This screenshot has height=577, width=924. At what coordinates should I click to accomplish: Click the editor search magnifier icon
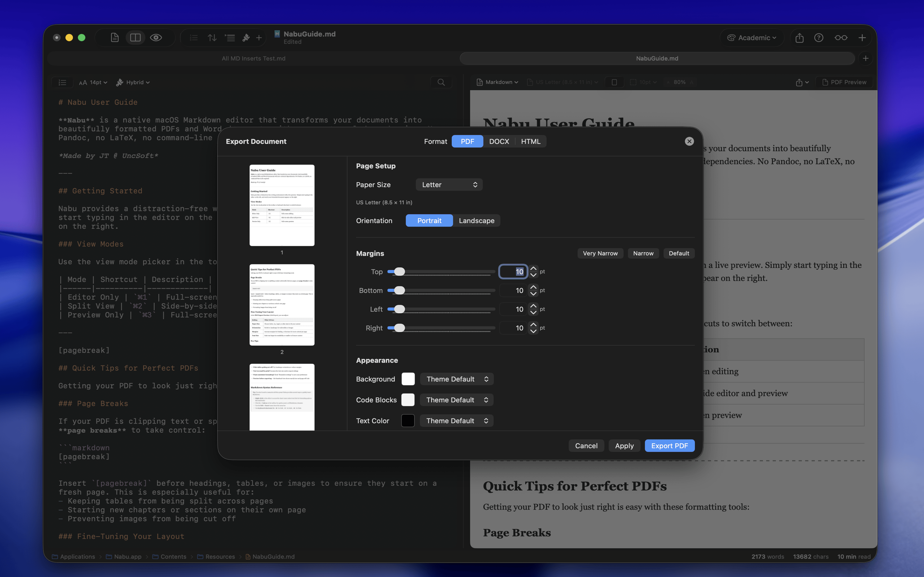(x=441, y=82)
